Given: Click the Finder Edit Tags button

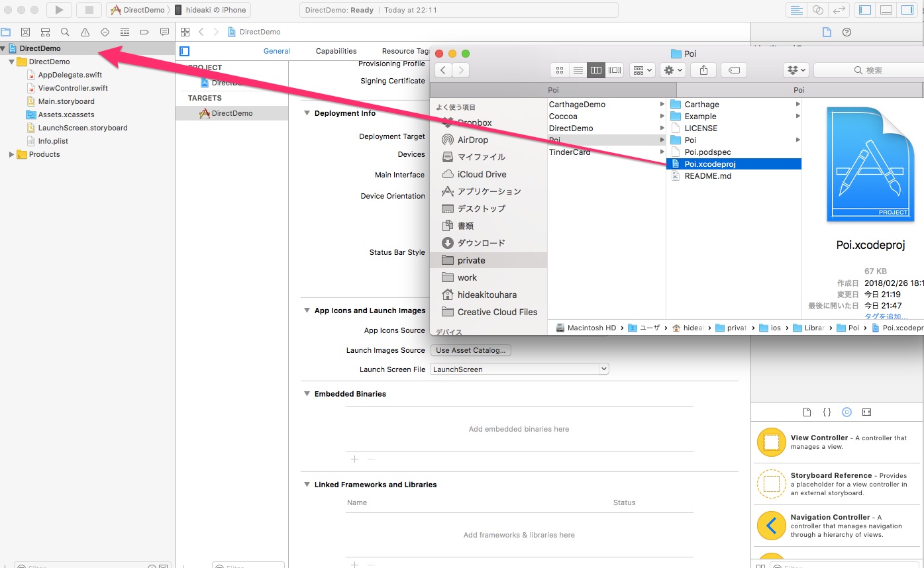Looking at the screenshot, I should (x=734, y=70).
